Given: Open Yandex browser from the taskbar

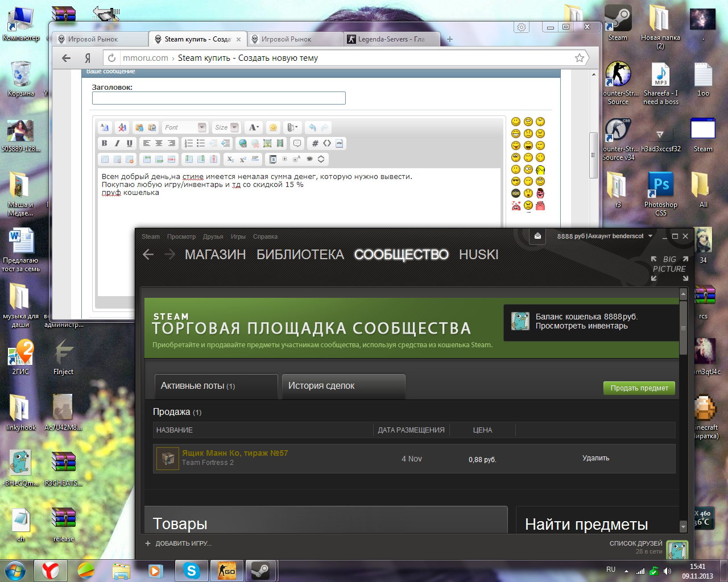Looking at the screenshot, I should (51, 571).
